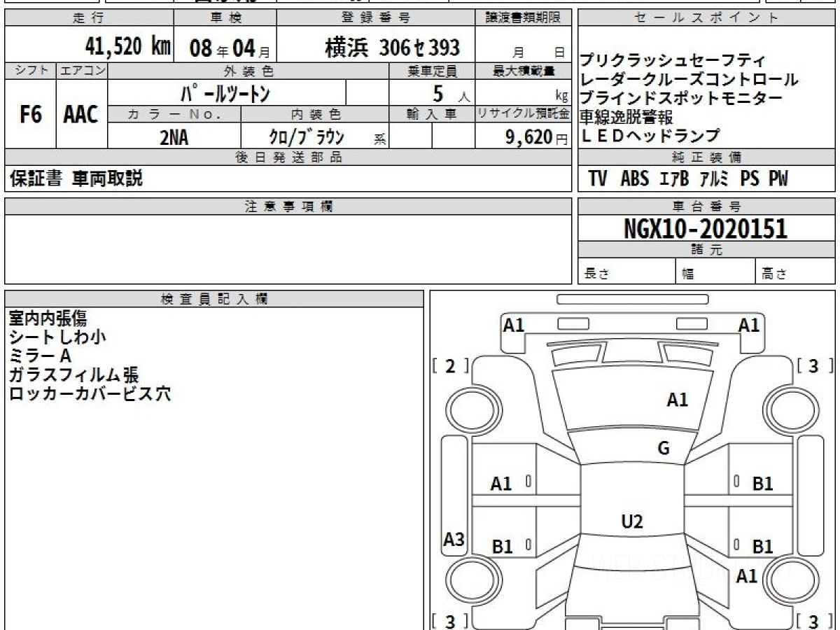Select the [2] tire rating on the diagram
The width and height of the screenshot is (840, 630).
451,365
